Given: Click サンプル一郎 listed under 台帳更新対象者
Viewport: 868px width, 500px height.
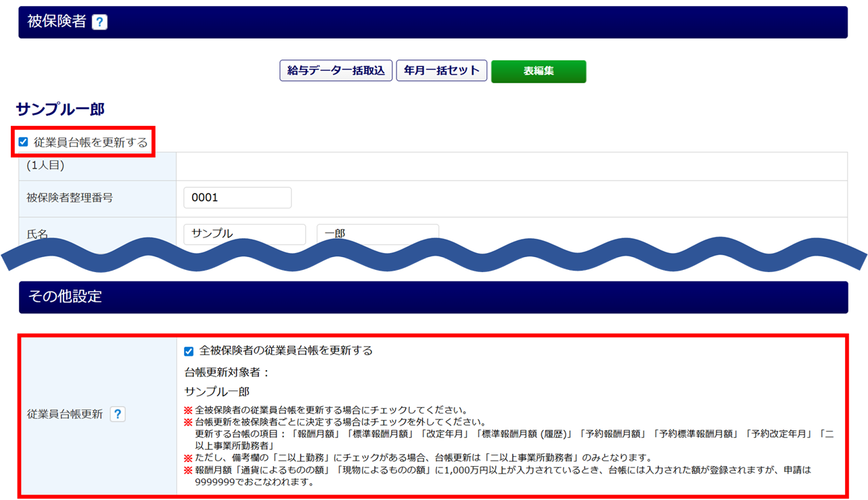Looking at the screenshot, I should pyautogui.click(x=217, y=392).
